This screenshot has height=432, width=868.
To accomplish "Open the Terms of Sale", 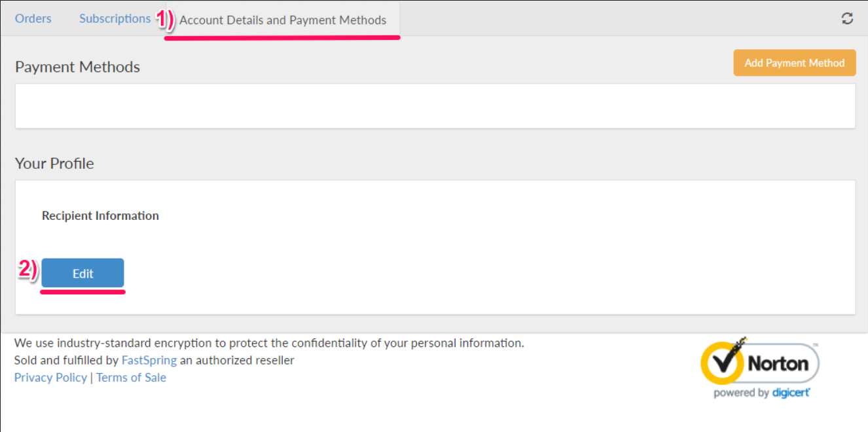I will click(x=131, y=377).
